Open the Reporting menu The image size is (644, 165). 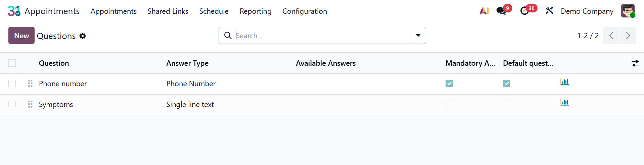pos(255,11)
